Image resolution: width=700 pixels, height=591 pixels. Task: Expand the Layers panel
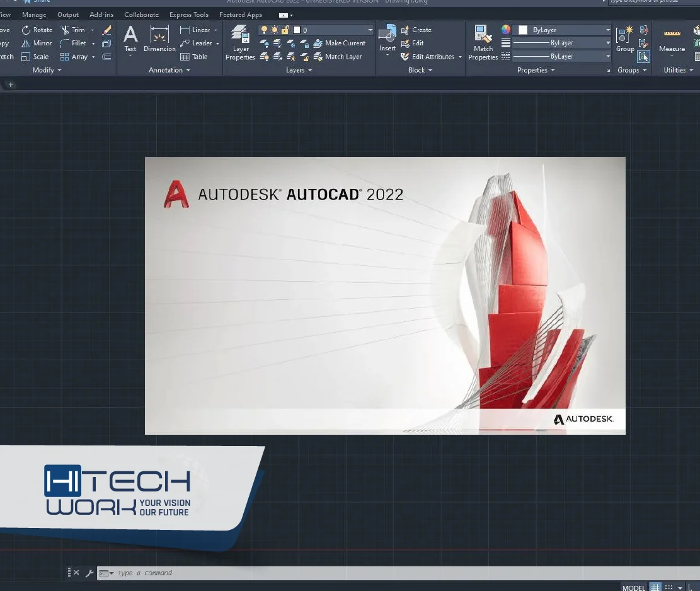click(299, 70)
